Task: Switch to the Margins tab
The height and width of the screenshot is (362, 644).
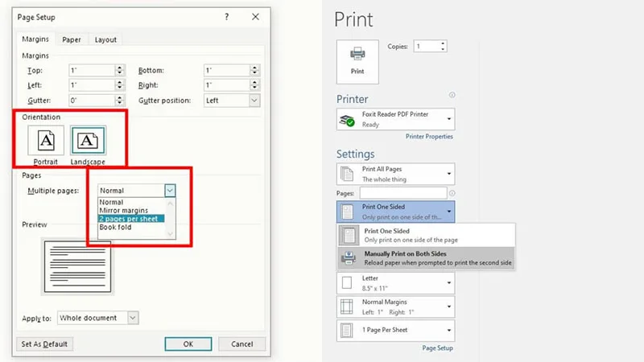Action: (x=35, y=39)
